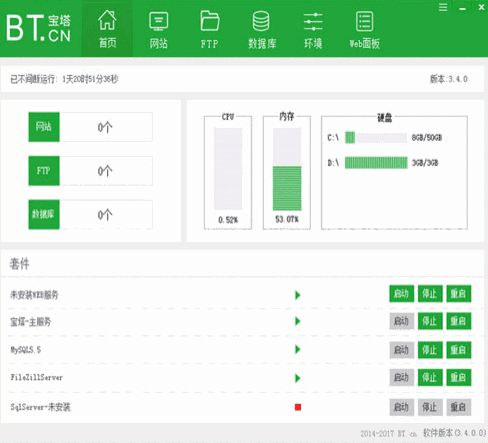488x443 pixels.
Task: Click the green FTP count tile
Action: click(x=44, y=171)
